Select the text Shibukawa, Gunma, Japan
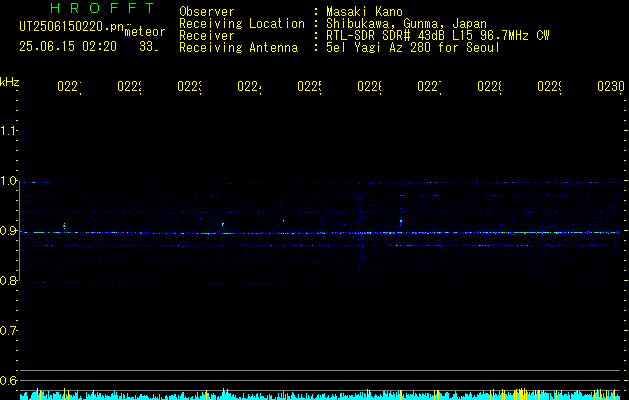 406,24
